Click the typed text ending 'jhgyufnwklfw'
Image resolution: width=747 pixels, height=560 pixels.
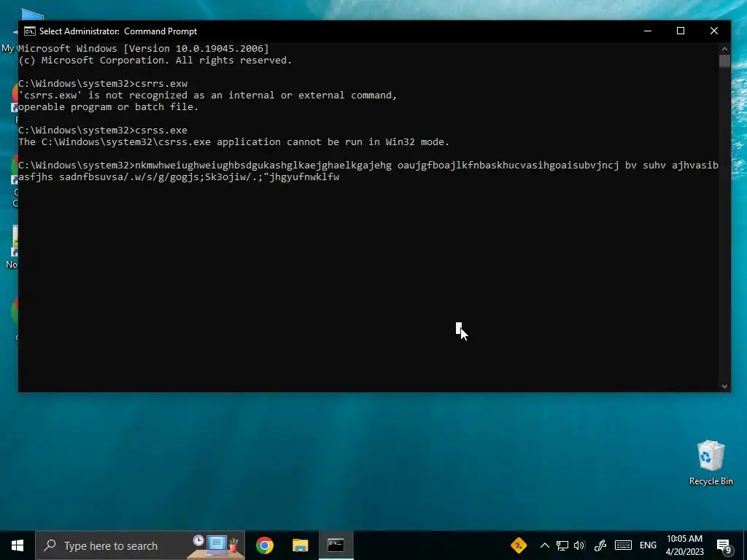point(179,177)
